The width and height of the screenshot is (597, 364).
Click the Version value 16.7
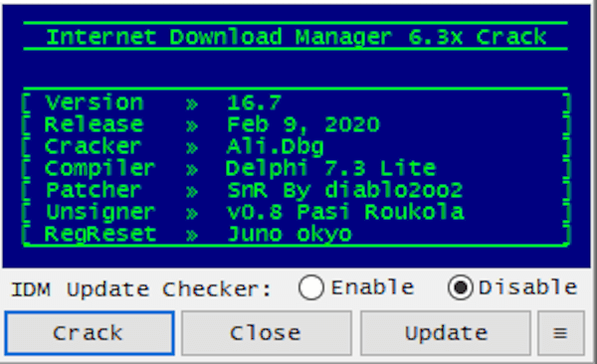pos(254,102)
